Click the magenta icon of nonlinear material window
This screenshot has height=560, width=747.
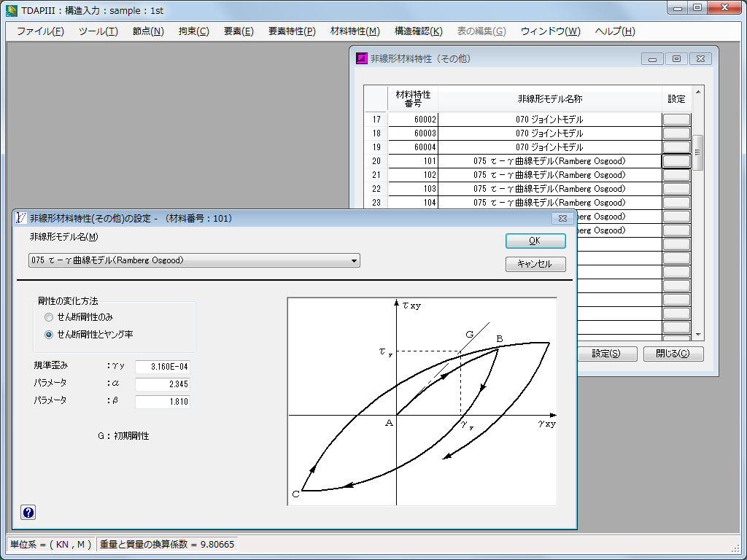(361, 59)
